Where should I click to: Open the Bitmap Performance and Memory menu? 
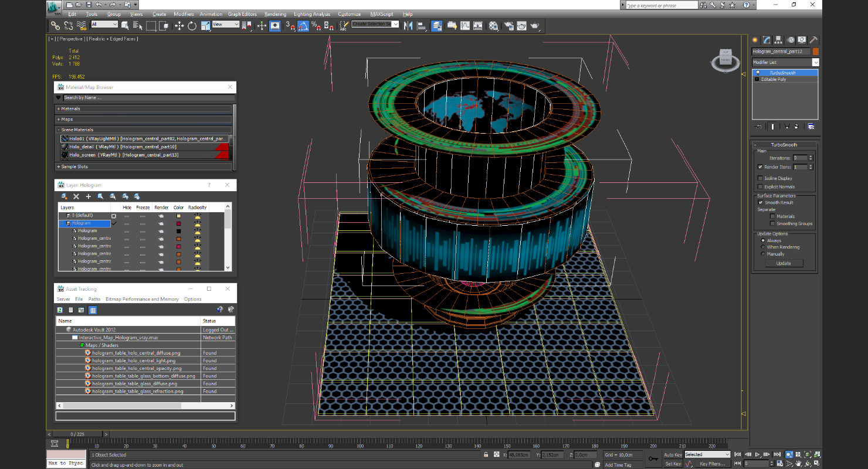[x=142, y=299]
